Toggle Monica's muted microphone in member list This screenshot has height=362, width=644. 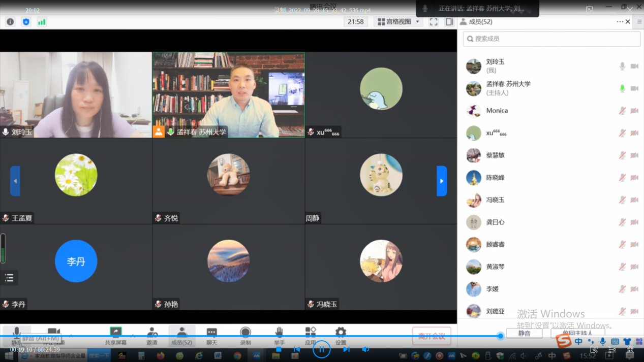tap(622, 111)
